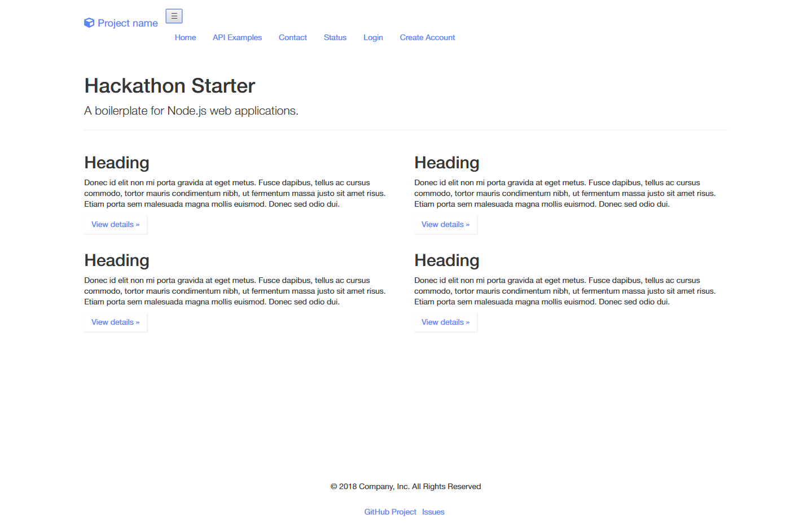Open the GitHub Project link in footer

click(390, 512)
